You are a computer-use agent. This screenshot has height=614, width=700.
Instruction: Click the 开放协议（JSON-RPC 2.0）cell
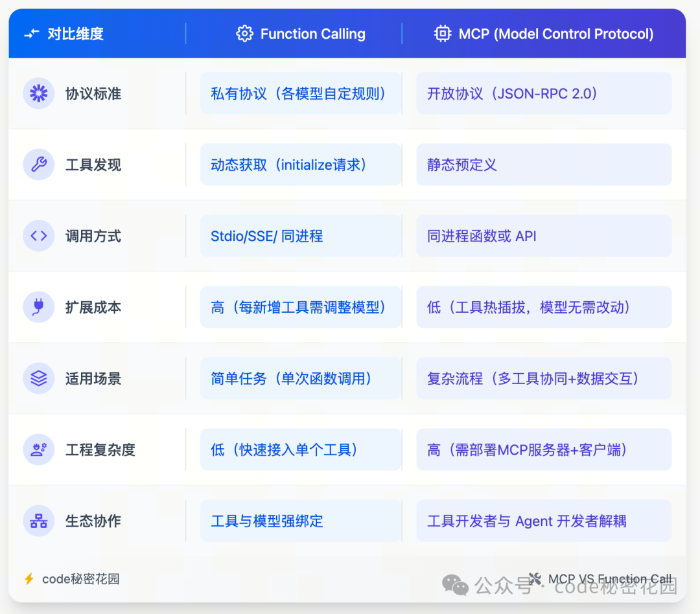coord(543,93)
